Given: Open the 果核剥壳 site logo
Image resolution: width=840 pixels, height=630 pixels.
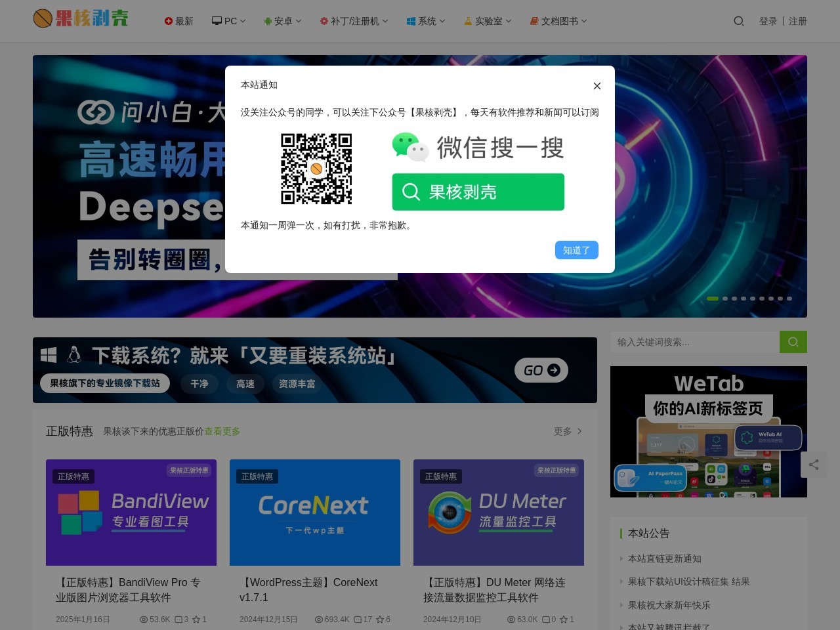Looking at the screenshot, I should tap(81, 18).
